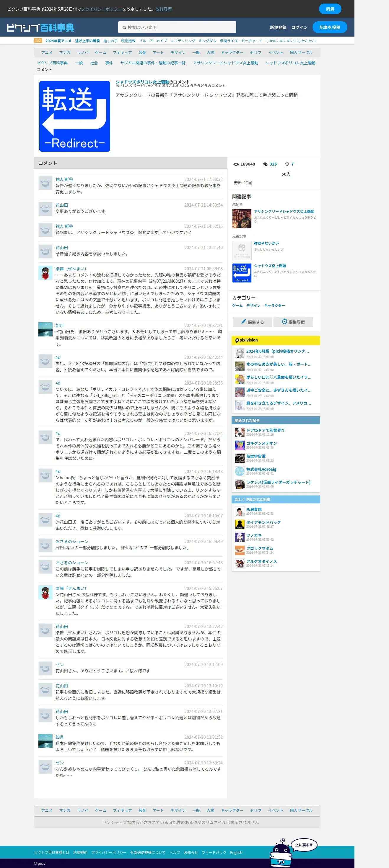Click ログイン in the header
The image size is (389, 868).
(x=299, y=27)
